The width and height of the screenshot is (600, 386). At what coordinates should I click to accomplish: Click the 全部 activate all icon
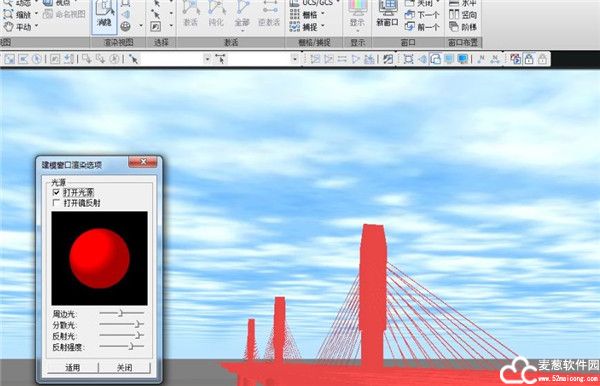pos(242,14)
